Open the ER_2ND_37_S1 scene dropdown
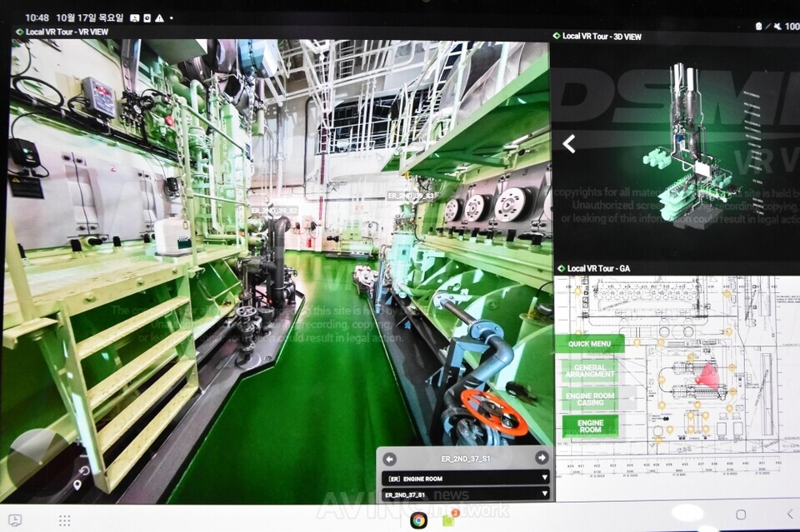 465,495
